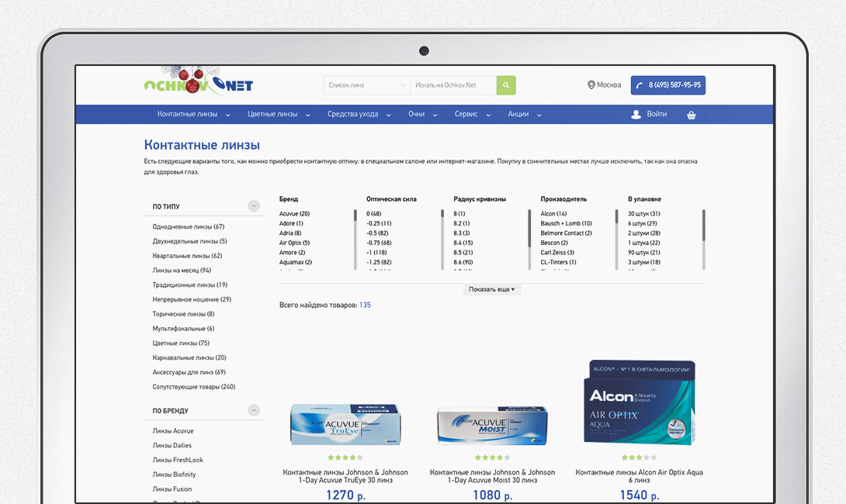Expand the Контактные линзы menu arrow
Viewport: 846px width, 504px height.
click(227, 115)
